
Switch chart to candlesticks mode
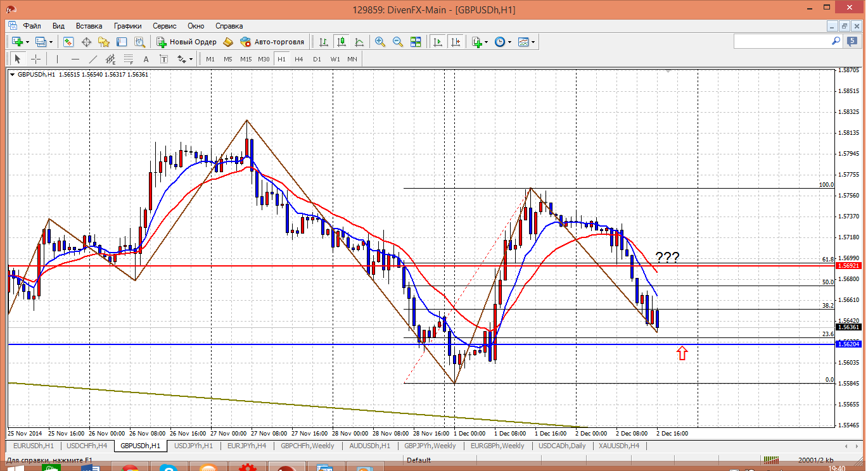341,42
